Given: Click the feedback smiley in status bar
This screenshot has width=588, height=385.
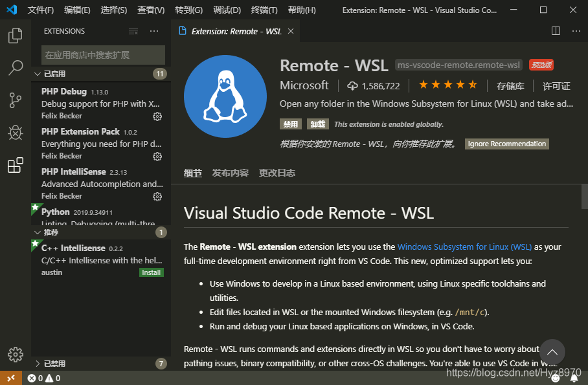Looking at the screenshot, I should pyautogui.click(x=556, y=379).
